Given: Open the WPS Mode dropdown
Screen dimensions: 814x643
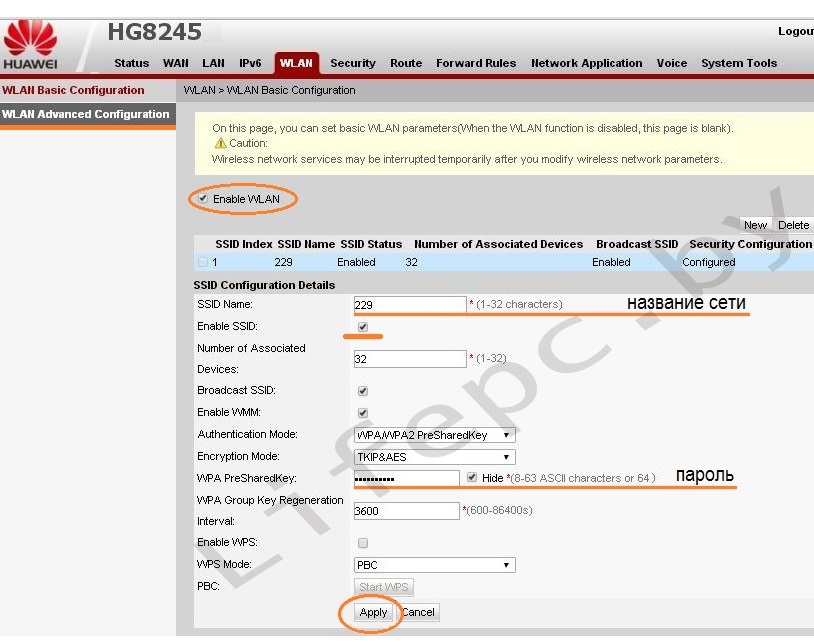Looking at the screenshot, I should tap(435, 565).
